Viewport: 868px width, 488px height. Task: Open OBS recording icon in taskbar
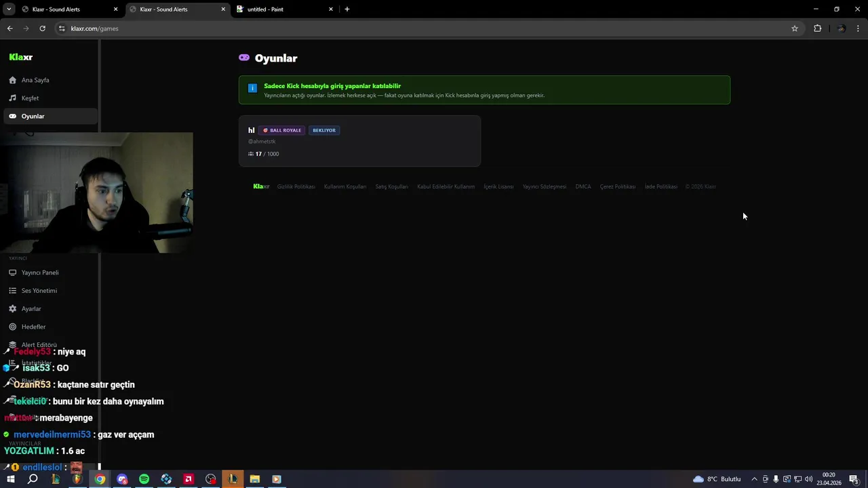click(x=211, y=479)
